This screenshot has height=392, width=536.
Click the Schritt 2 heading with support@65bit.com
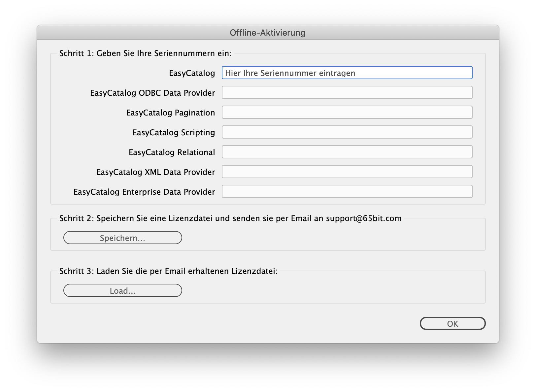pyautogui.click(x=230, y=218)
